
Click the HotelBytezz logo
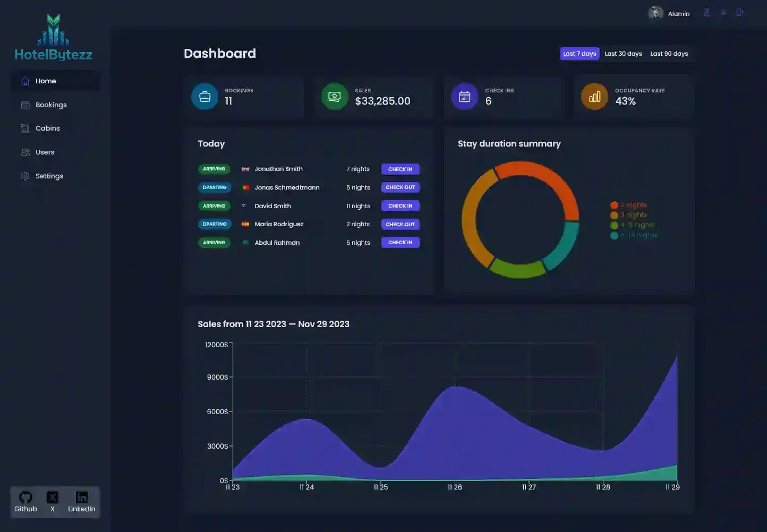(x=53, y=38)
